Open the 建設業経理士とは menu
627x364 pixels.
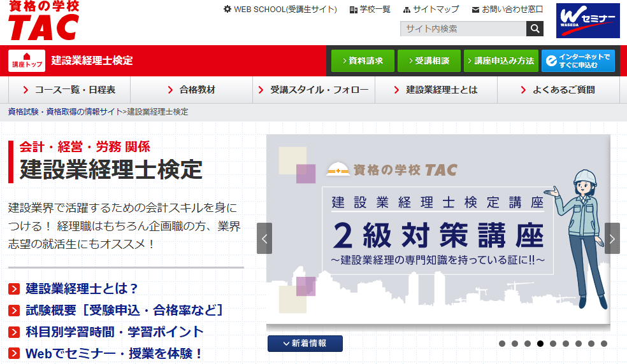(436, 90)
